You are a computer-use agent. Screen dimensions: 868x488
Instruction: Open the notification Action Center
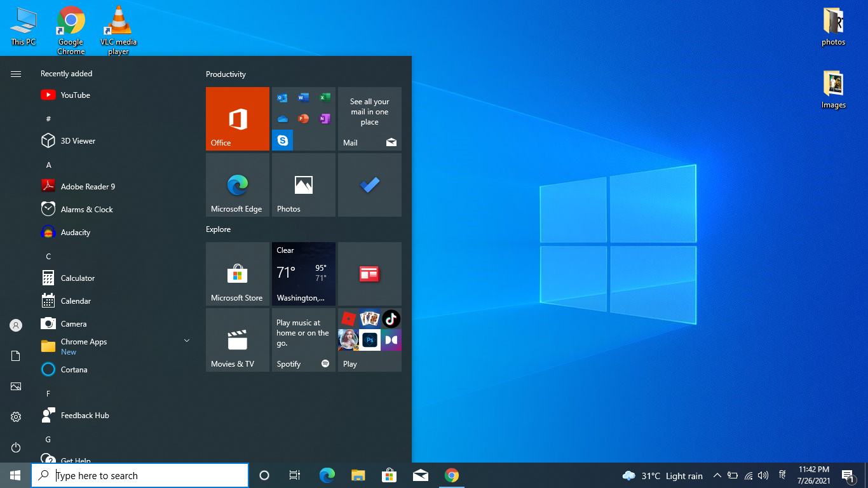[847, 475]
